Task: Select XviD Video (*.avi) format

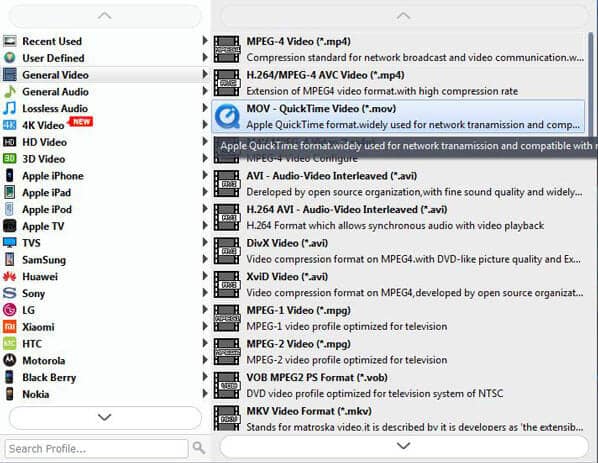Action: 399,284
